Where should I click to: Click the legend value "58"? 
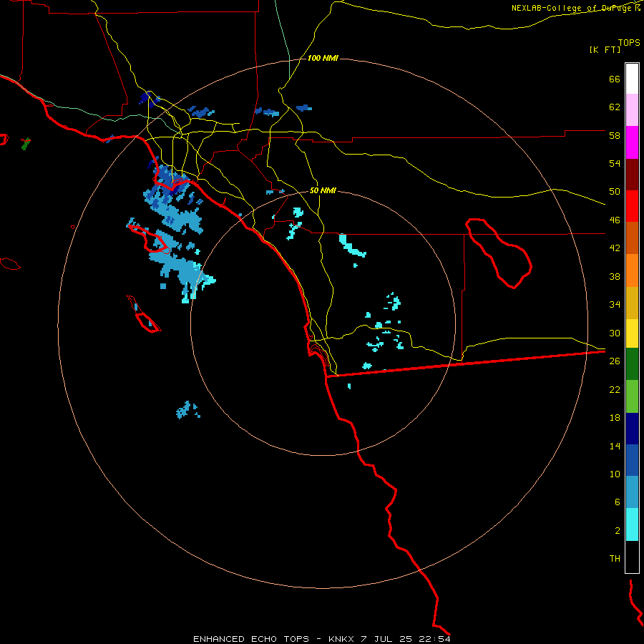click(615, 135)
